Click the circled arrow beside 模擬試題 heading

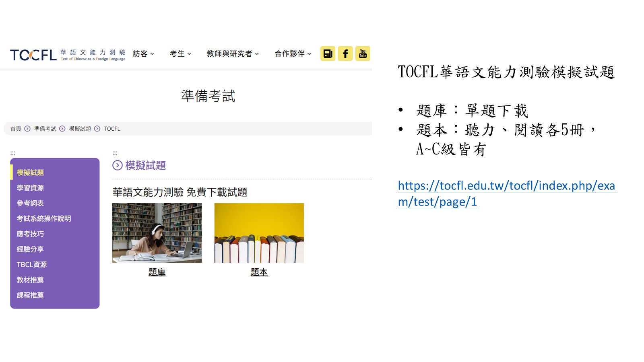(117, 165)
